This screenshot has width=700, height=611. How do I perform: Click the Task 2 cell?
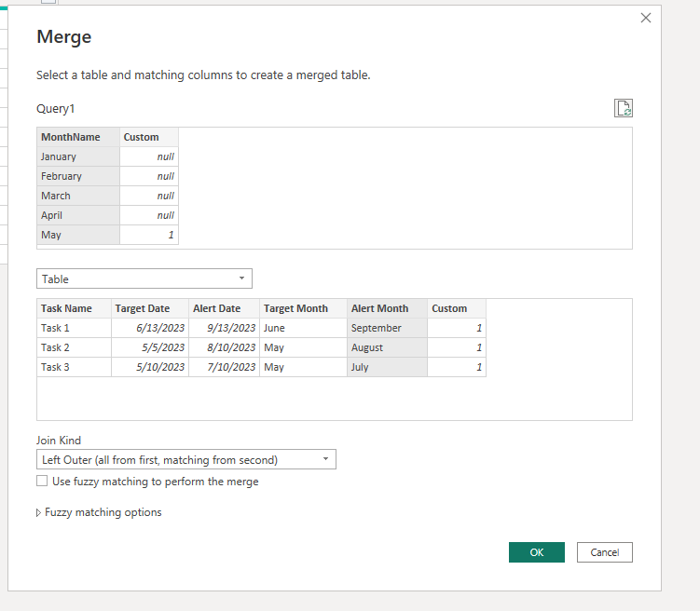[75, 347]
